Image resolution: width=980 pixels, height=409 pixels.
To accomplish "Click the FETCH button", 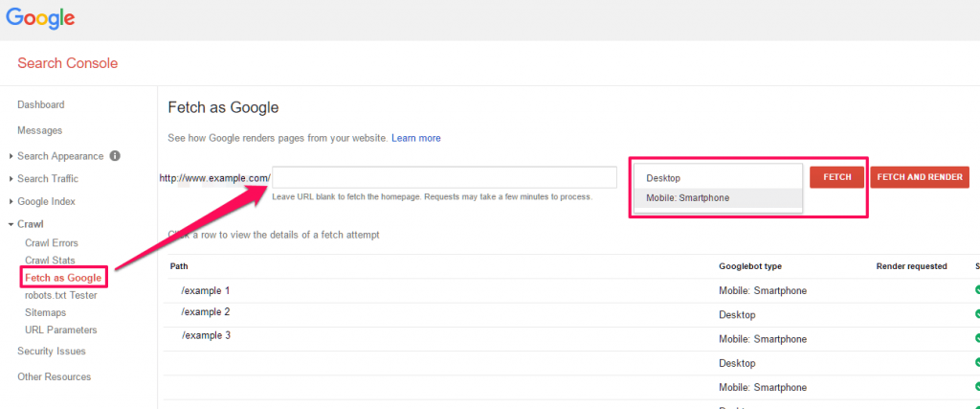I will [836, 177].
